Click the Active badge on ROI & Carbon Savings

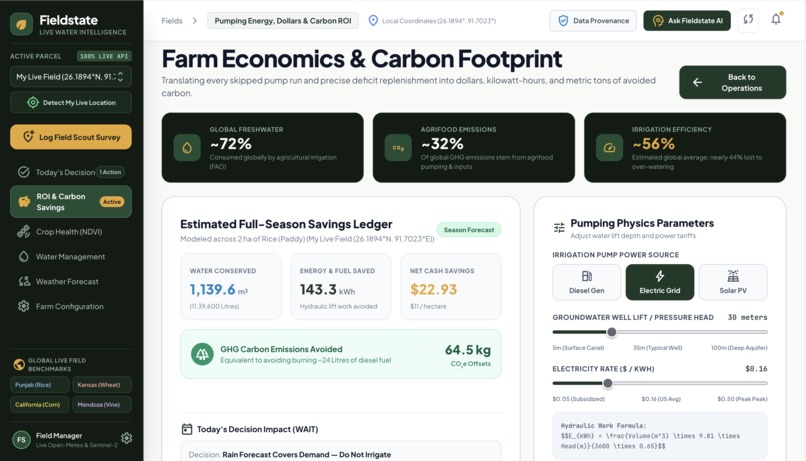[112, 202]
